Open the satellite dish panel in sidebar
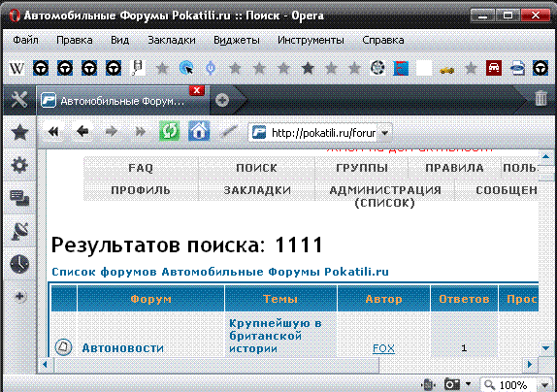This screenshot has height=392, width=557. click(x=19, y=231)
